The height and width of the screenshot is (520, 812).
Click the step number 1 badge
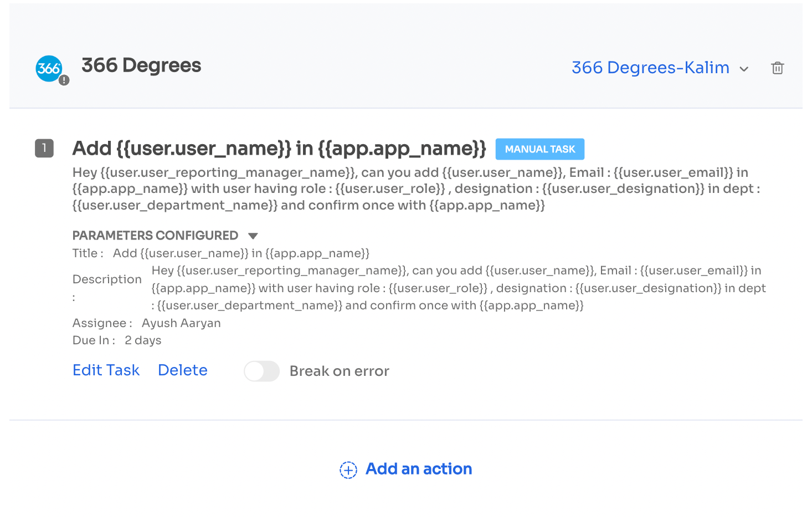44,149
